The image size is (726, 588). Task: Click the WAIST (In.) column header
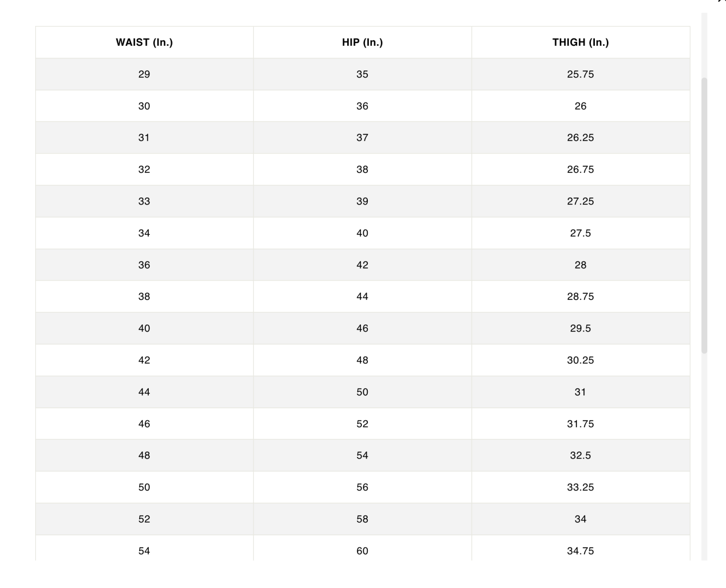[144, 42]
